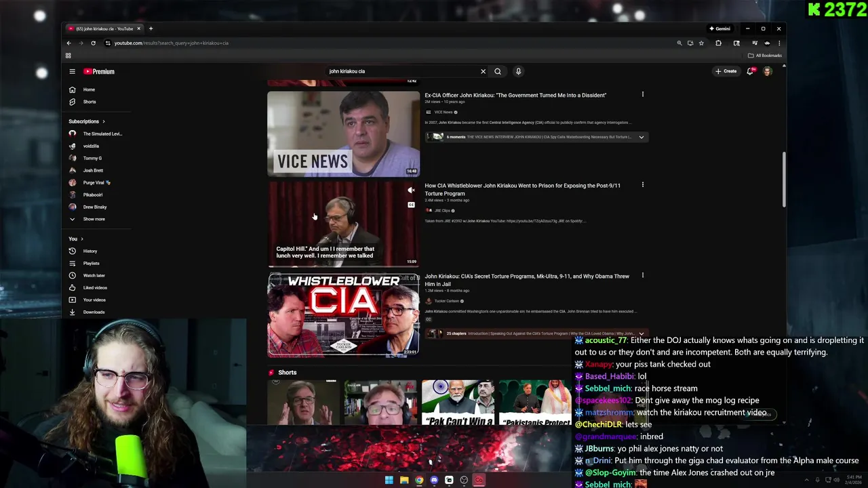
Task: Play the Whistleblower CIA Tucker thumbnail
Action: pos(343,315)
